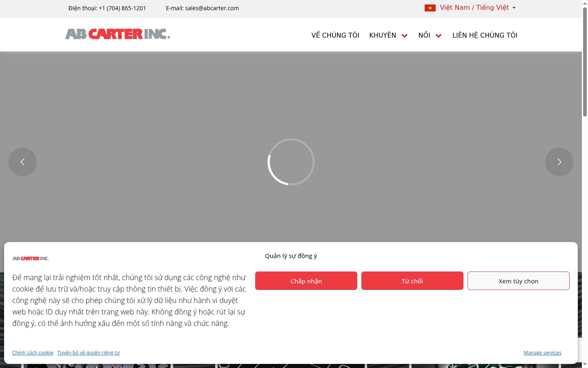Open the NỒI menu item
This screenshot has width=588, height=368.
pyautogui.click(x=424, y=35)
